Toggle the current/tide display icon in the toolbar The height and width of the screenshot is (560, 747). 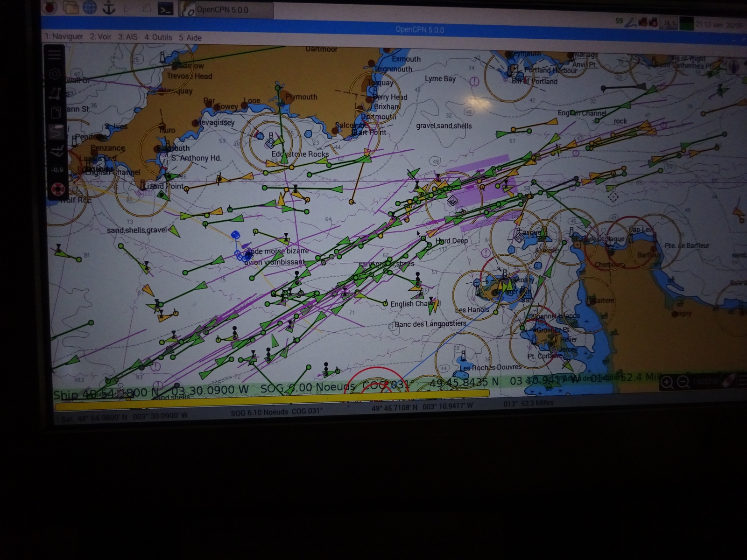coord(57,151)
